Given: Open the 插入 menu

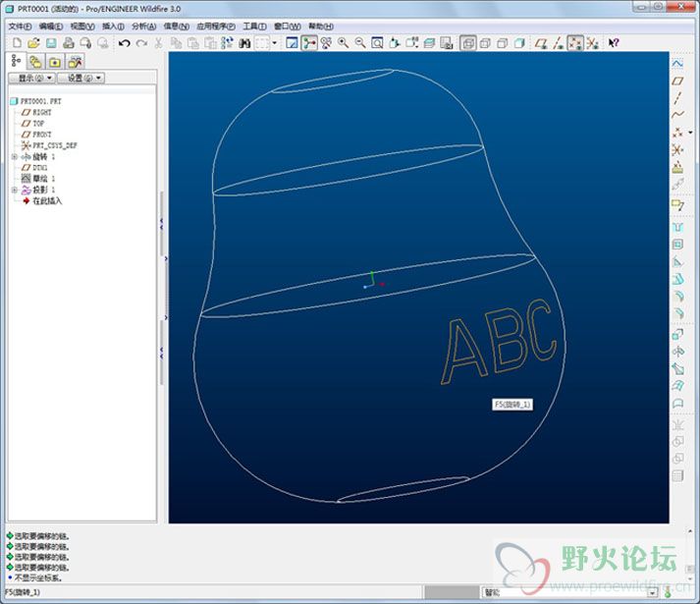Looking at the screenshot, I should (113, 27).
